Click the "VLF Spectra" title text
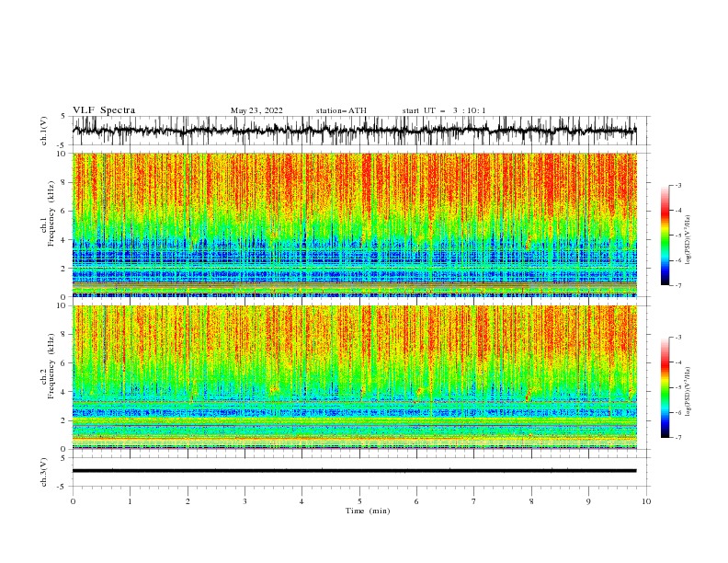The width and height of the screenshot is (728, 563). click(x=104, y=110)
